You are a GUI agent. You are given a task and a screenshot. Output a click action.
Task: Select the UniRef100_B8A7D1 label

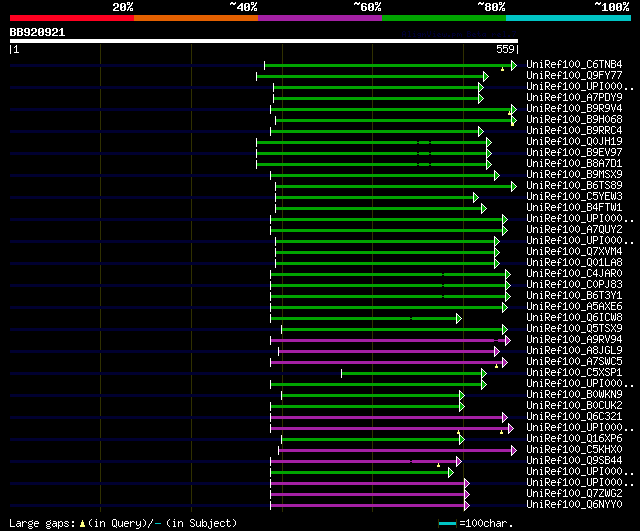click(x=574, y=164)
